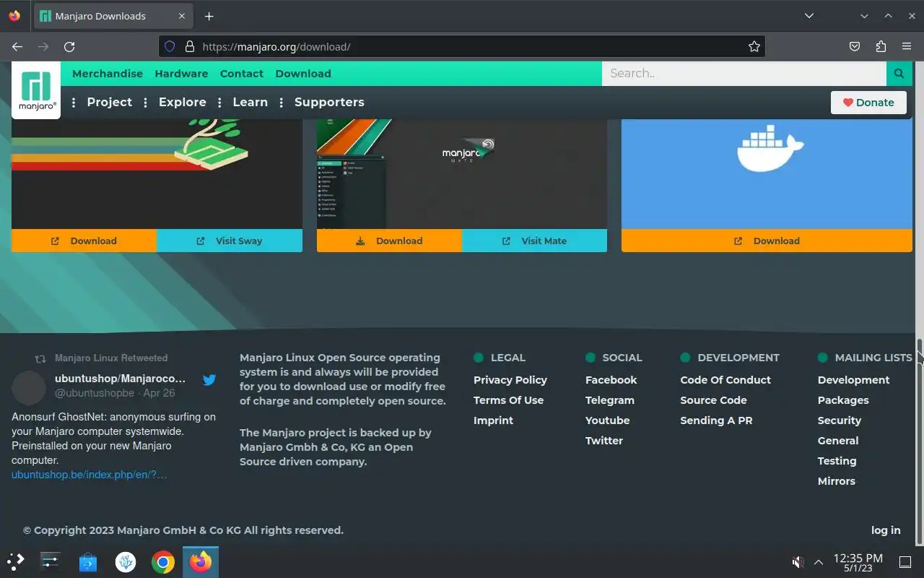Click the Manjaro Mate screenshot thumbnail
The height and width of the screenshot is (578, 924).
(x=462, y=174)
